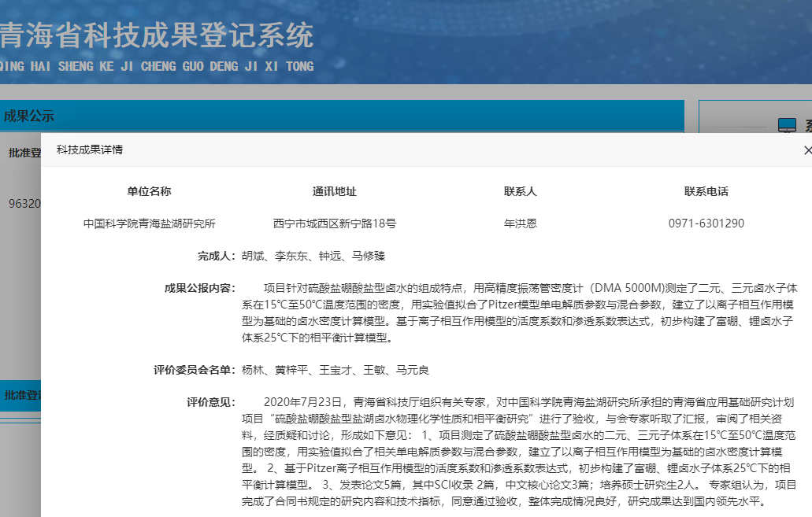Image resolution: width=812 pixels, height=517 pixels.
Task: Click the 评价意见 label
Action: (x=210, y=402)
